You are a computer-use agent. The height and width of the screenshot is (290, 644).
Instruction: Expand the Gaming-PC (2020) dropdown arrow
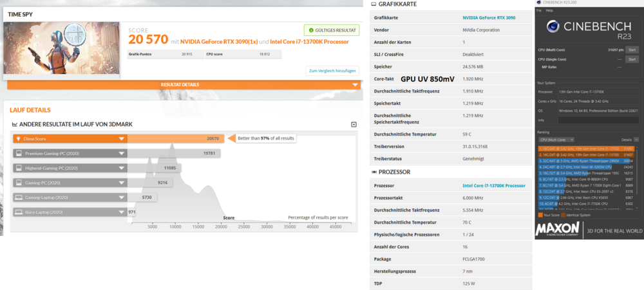[121, 183]
